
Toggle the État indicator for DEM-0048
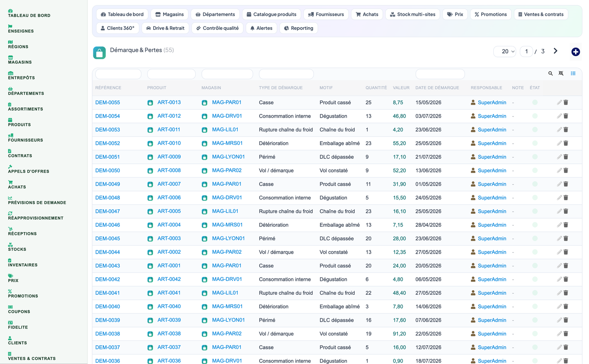(535, 197)
